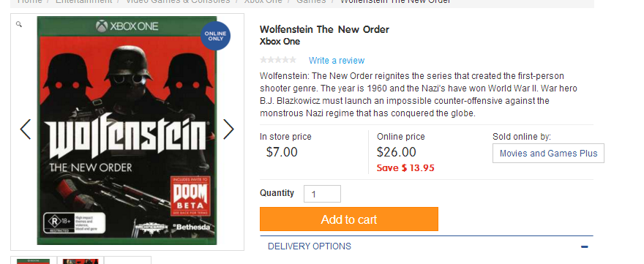644x264 pixels.
Task: Click the Quantity input field
Action: click(322, 194)
